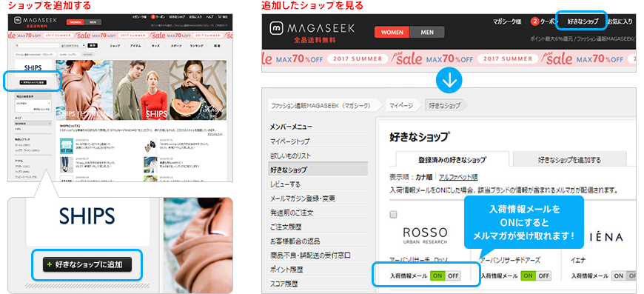This screenshot has height=294, width=644.
Task: Click the small 好きなショップに追加 button under SHIPS
Action: [33, 82]
